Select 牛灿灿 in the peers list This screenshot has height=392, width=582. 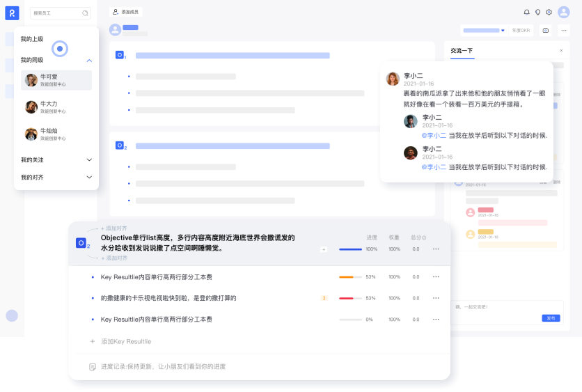56,134
